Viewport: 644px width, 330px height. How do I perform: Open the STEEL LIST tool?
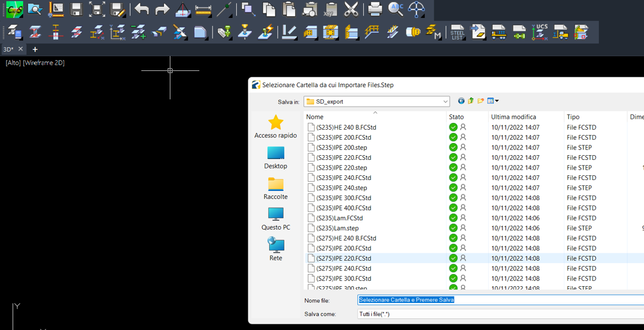coord(457,32)
